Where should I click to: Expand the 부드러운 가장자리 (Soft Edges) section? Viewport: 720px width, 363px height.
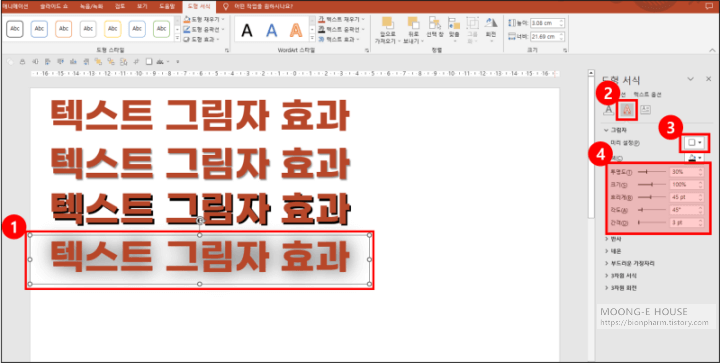[630, 264]
